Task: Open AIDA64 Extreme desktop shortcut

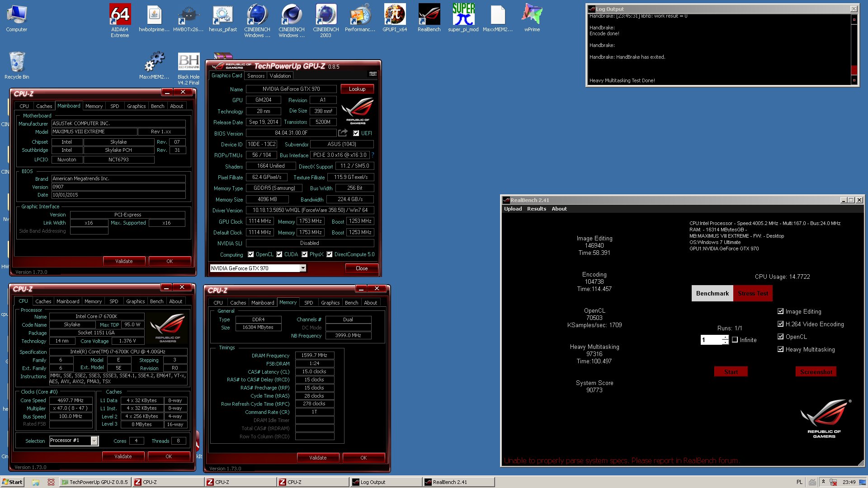Action: 120,20
